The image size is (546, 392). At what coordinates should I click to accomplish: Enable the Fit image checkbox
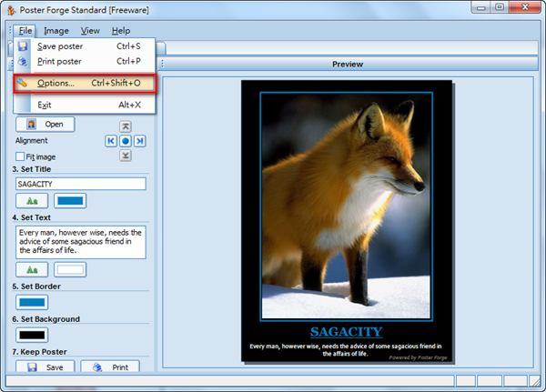[x=21, y=156]
